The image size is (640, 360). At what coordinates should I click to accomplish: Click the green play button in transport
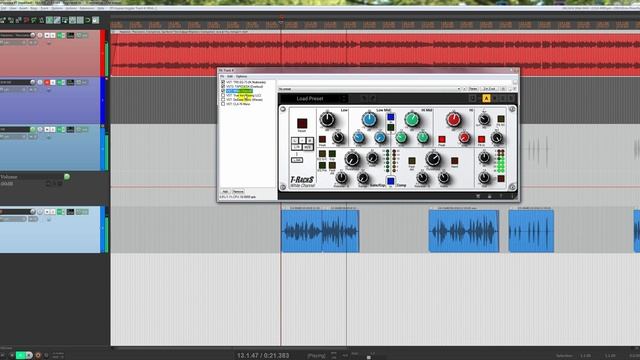click(20, 356)
